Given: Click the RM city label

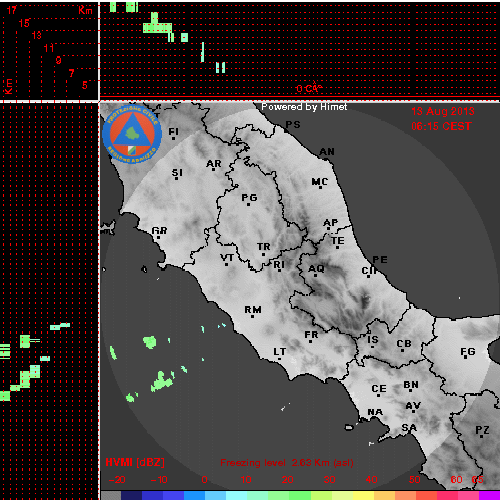Looking at the screenshot, I should click(x=253, y=310).
